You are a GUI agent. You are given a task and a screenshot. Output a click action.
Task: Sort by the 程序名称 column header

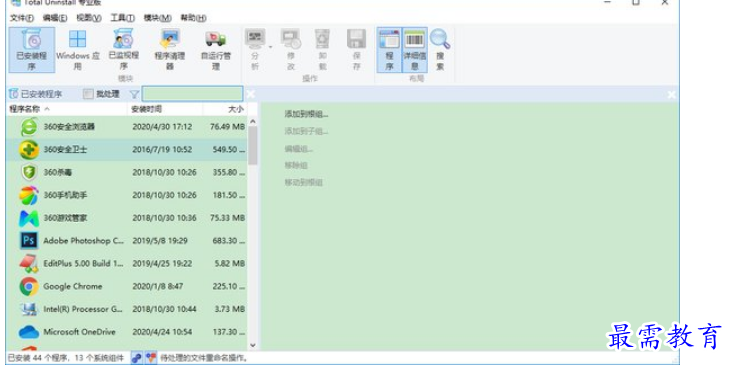click(67, 109)
